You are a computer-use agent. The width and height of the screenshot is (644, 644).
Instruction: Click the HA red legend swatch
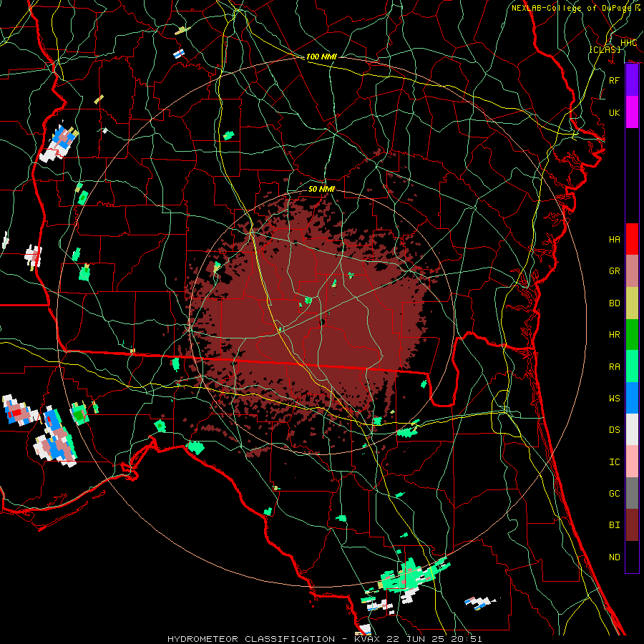point(632,239)
